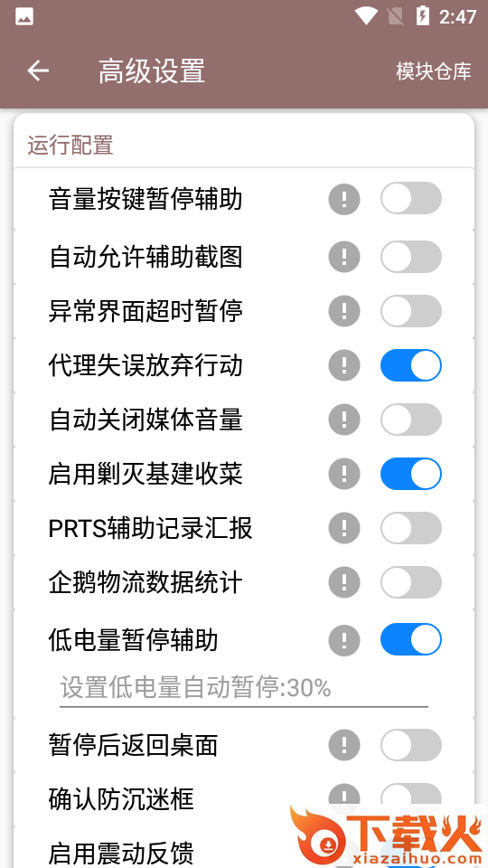This screenshot has height=868, width=488.
Task: Open the picture notification in status bar
Action: [24, 17]
